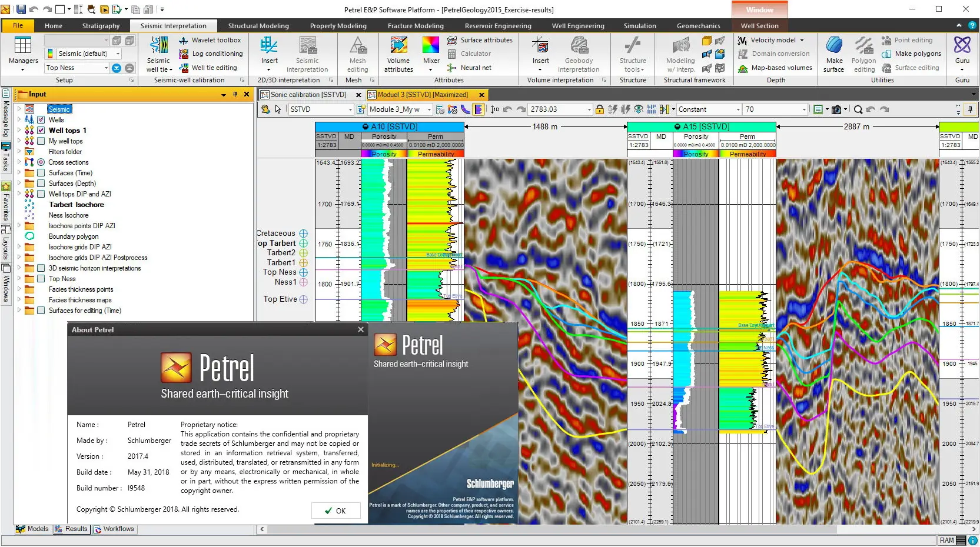
Task: Close the Moduel 3 [SSTVD] tab
Action: (481, 95)
